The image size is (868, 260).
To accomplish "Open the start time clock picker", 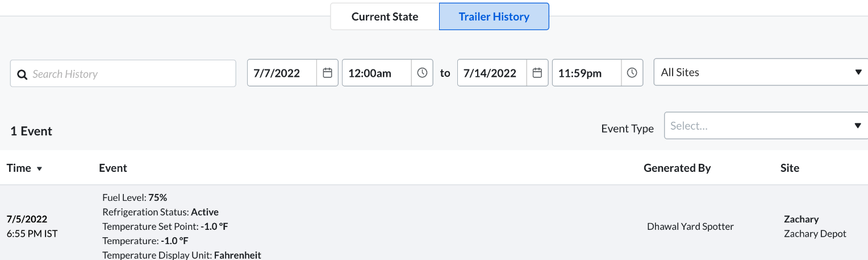I will tap(422, 73).
